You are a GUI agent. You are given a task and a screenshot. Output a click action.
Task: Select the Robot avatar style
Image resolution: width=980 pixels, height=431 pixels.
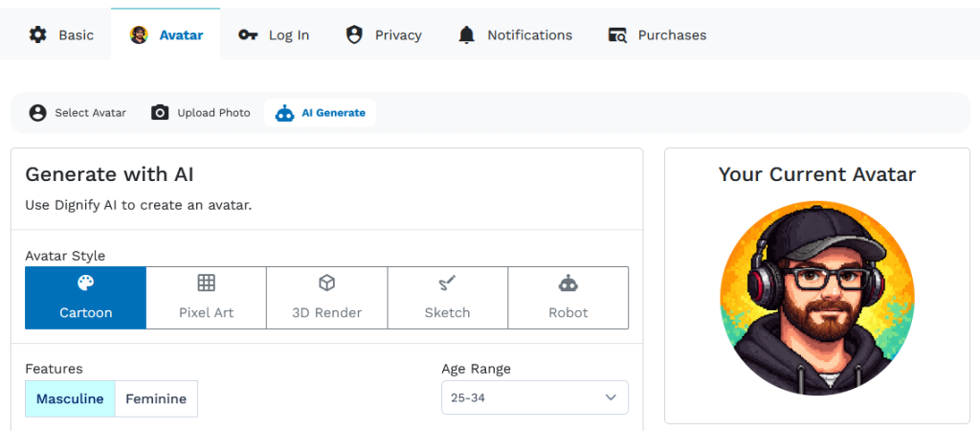click(568, 298)
